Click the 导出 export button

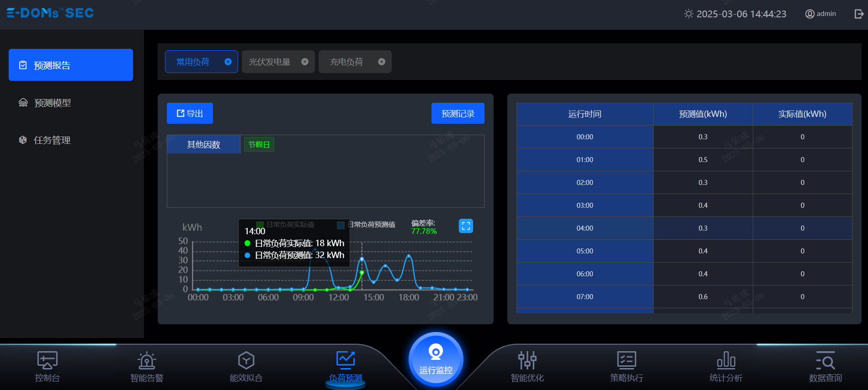tap(190, 113)
